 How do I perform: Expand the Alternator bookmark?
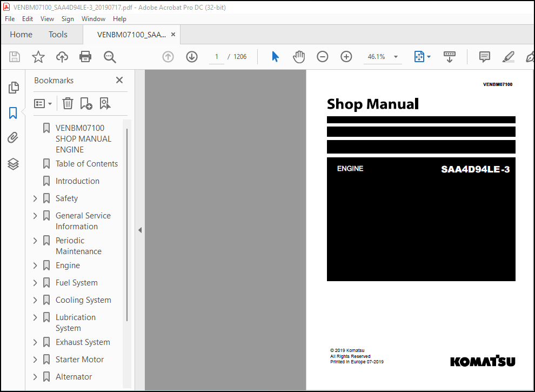[35, 377]
